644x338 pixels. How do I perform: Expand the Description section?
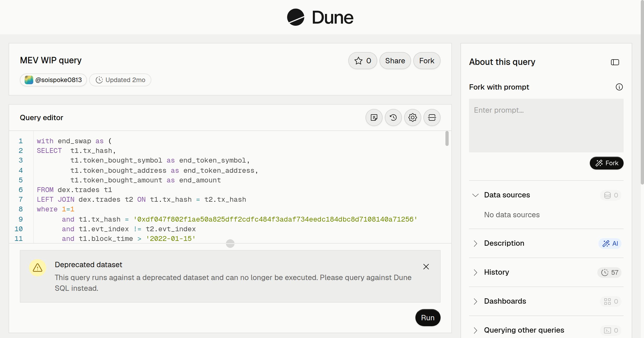point(475,243)
